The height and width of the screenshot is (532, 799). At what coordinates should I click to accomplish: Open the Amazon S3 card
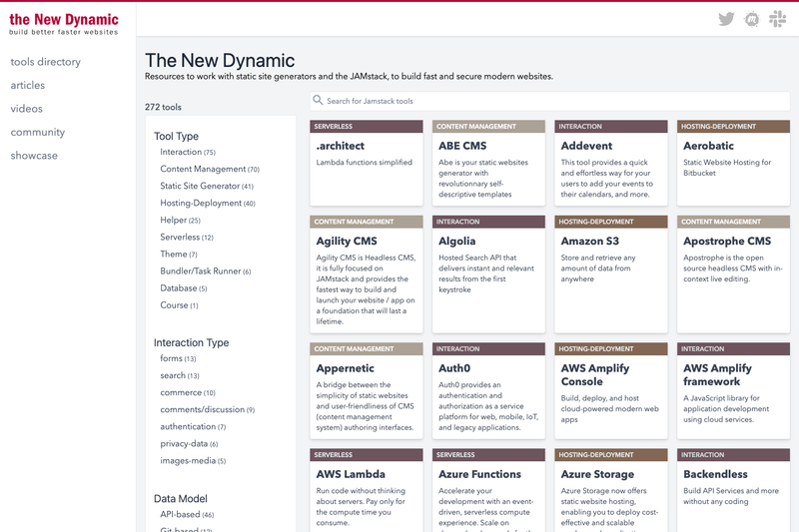tap(611, 274)
